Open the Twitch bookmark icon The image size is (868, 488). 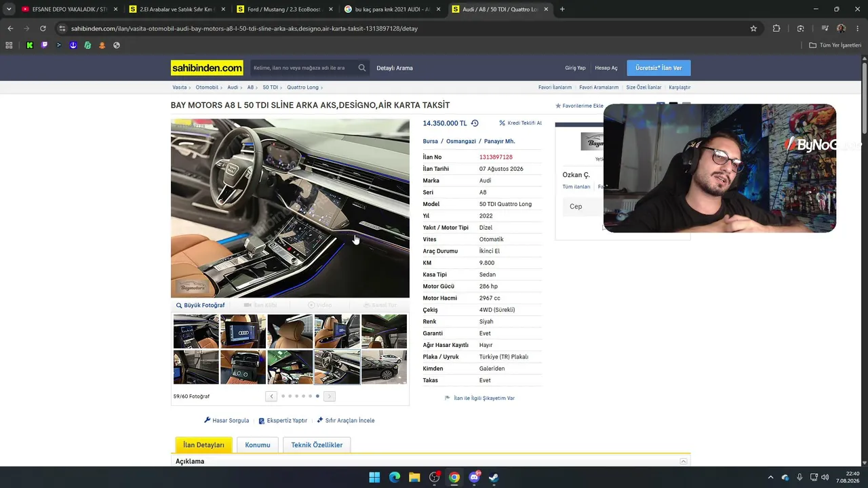44,45
